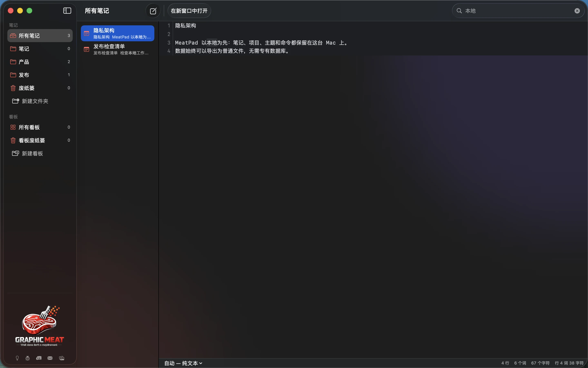Open 看板废纸篓 board trash
The width and height of the screenshot is (588, 368).
(40, 140)
